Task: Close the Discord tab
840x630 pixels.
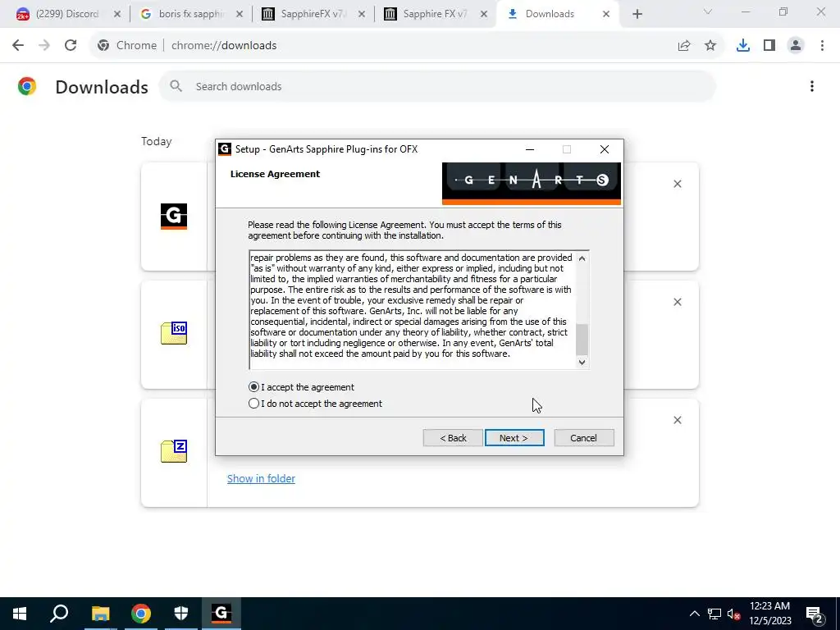Action: tap(117, 14)
